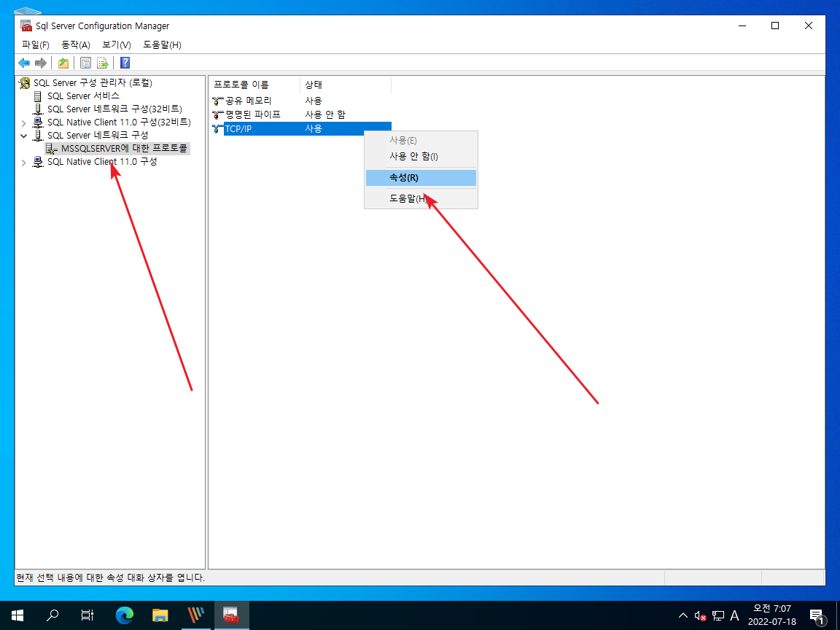Sort by the 프로토콜 이름 column header
Viewport: 840px width, 630px height.
point(254,85)
